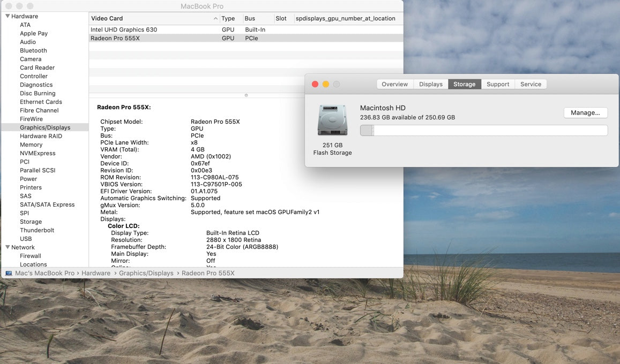Click the storage usage bar
The image size is (620, 364).
coord(483,131)
